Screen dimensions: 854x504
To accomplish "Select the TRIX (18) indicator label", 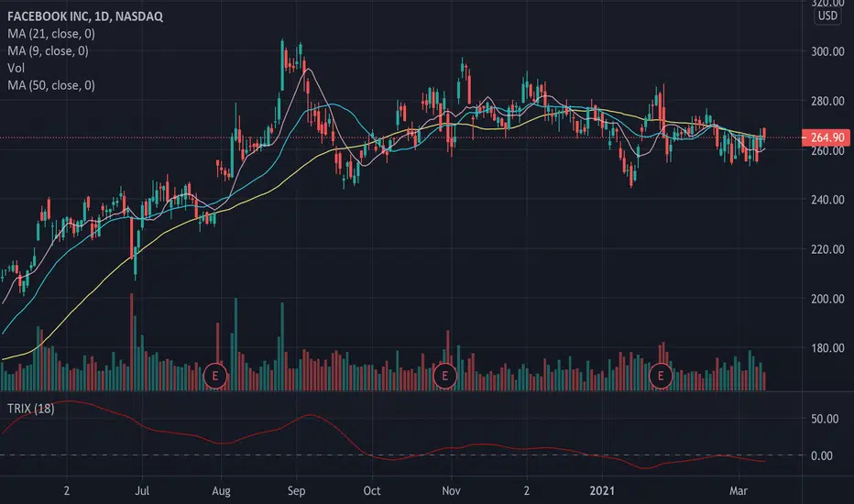I will coord(30,409).
